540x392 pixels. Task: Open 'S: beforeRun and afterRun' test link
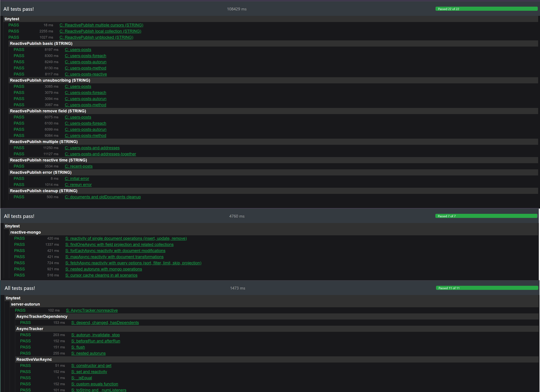(x=96, y=341)
